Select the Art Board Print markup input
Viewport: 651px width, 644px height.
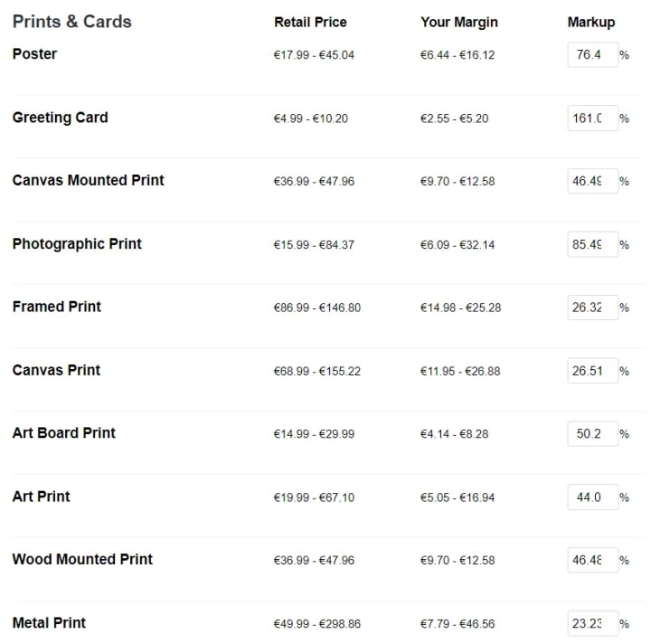point(592,434)
